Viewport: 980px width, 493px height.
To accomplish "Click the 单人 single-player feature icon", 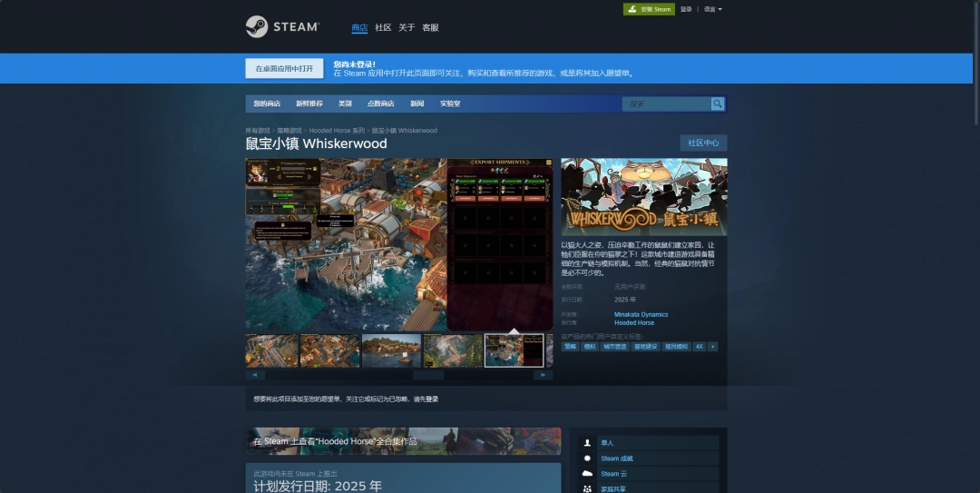I will coord(587,443).
